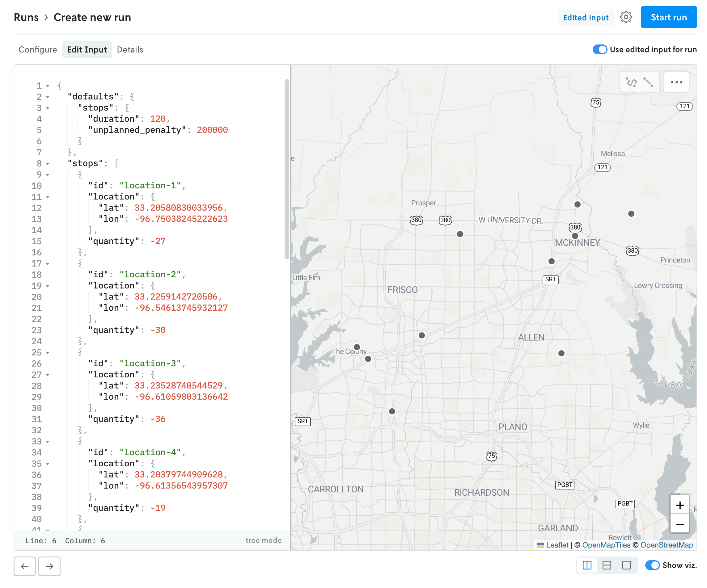Collapse the "defaults" object on line 2
This screenshot has height=588, width=707.
48,97
